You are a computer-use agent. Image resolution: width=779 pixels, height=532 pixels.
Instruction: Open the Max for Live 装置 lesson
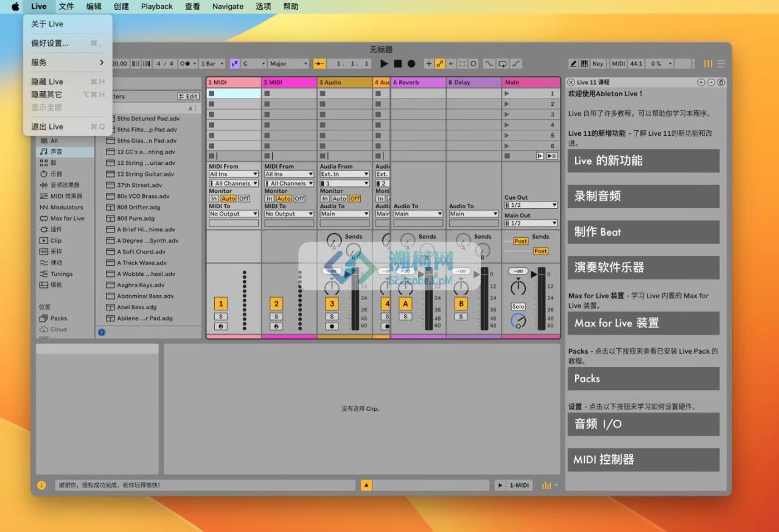pyautogui.click(x=643, y=323)
